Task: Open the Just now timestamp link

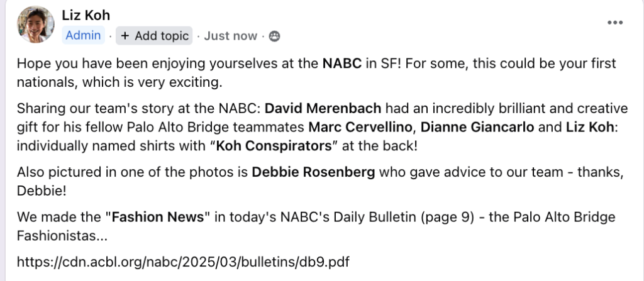Action: (230, 36)
